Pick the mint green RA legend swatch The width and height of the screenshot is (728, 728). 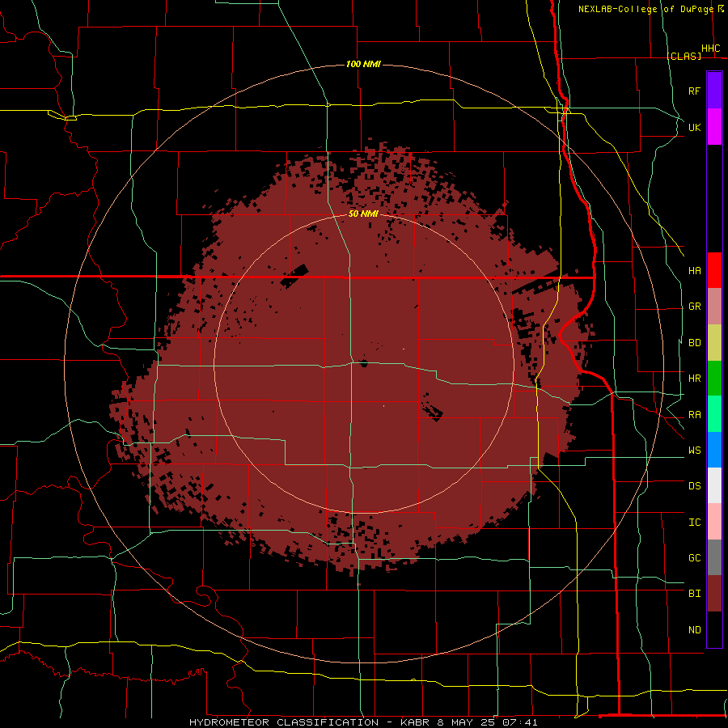714,414
